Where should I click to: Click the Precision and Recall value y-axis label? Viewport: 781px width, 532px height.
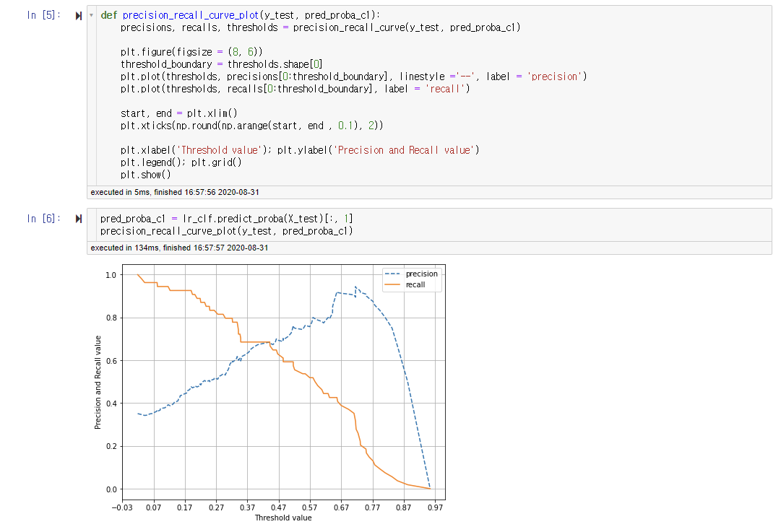98,382
